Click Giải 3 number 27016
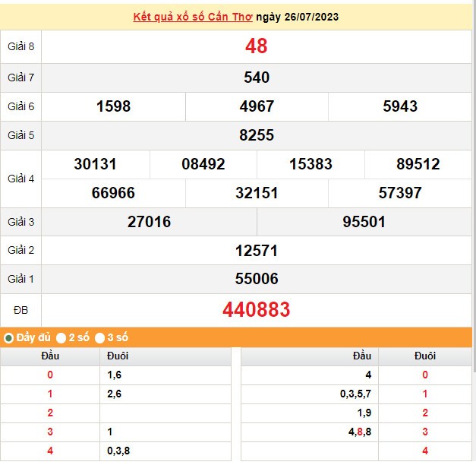 tap(149, 222)
